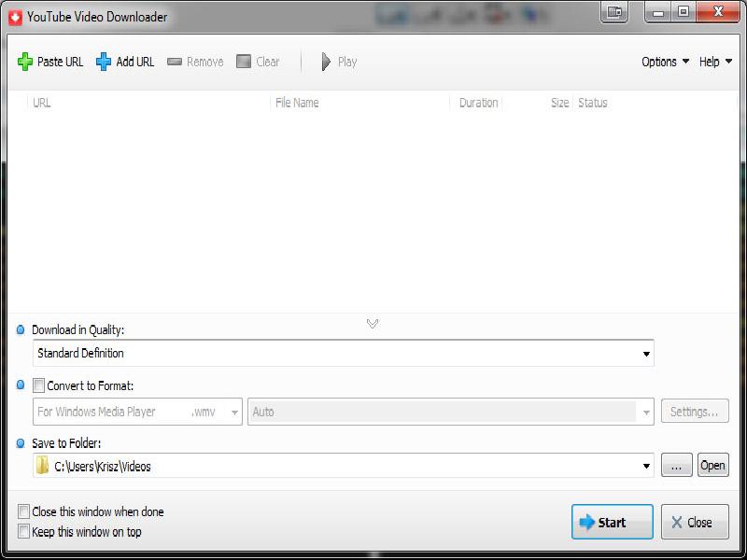Viewport: 747px width, 560px height.
Task: Click the green Paste URL plus icon
Action: (25, 62)
